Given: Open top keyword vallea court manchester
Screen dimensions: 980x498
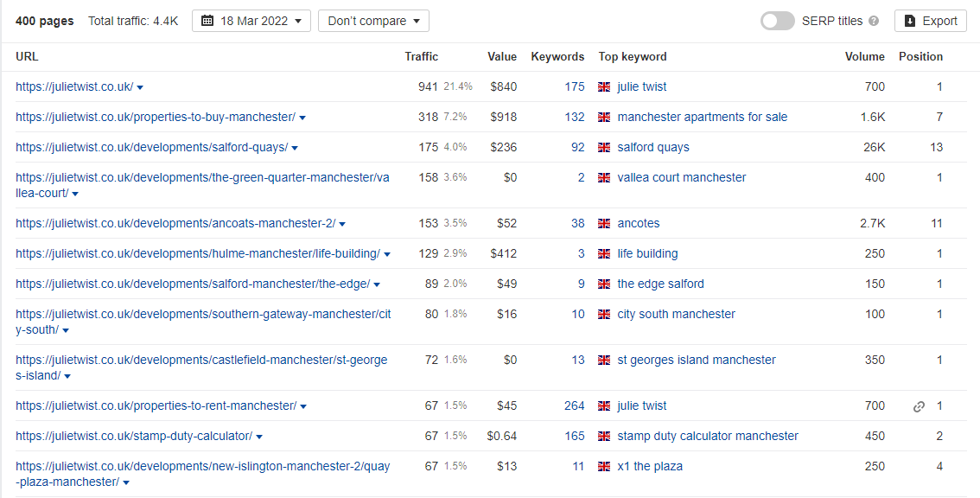Looking at the screenshot, I should tap(682, 178).
